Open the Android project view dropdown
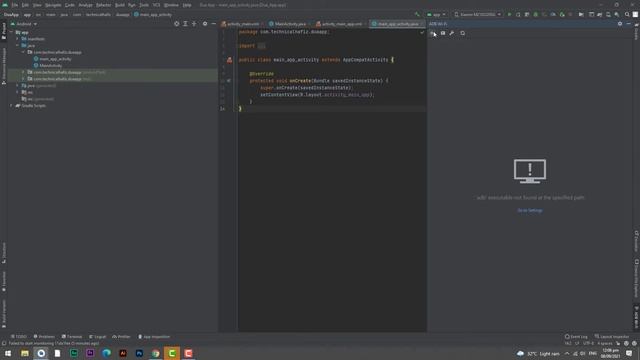This screenshot has height=360, width=640. pyautogui.click(x=24, y=24)
